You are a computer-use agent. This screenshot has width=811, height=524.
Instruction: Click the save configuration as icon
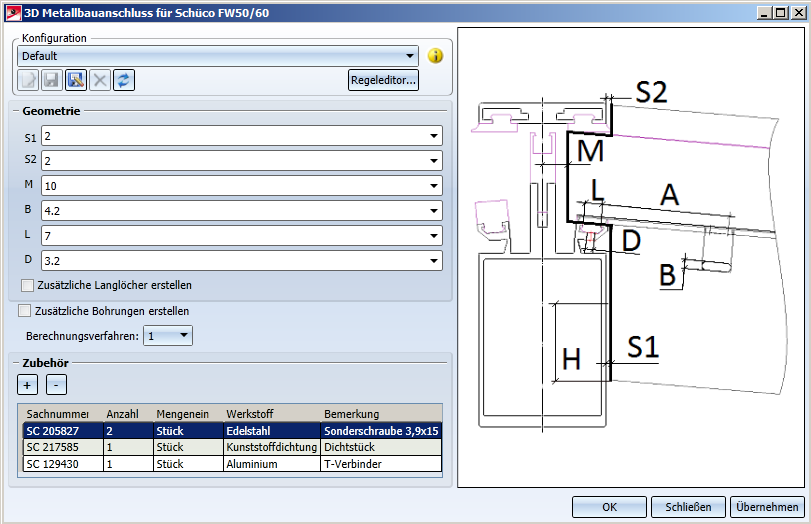(76, 80)
